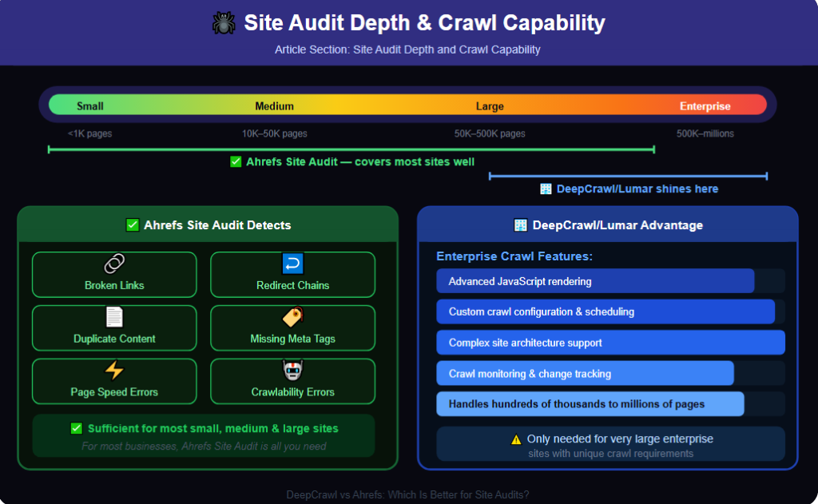Click 'For most businesses, Ahrefs Site Audit' text
The width and height of the screenshot is (818, 504).
coord(204,446)
